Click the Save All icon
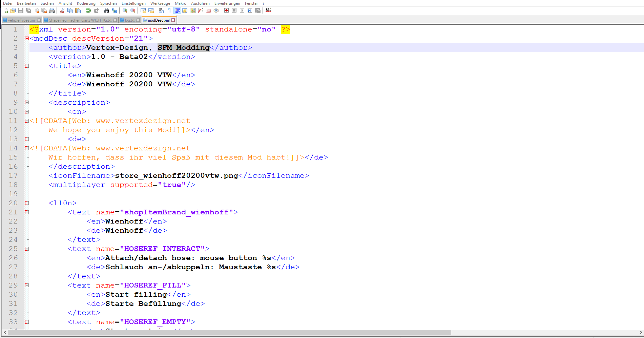Image resolution: width=644 pixels, height=338 pixels. pyautogui.click(x=28, y=10)
